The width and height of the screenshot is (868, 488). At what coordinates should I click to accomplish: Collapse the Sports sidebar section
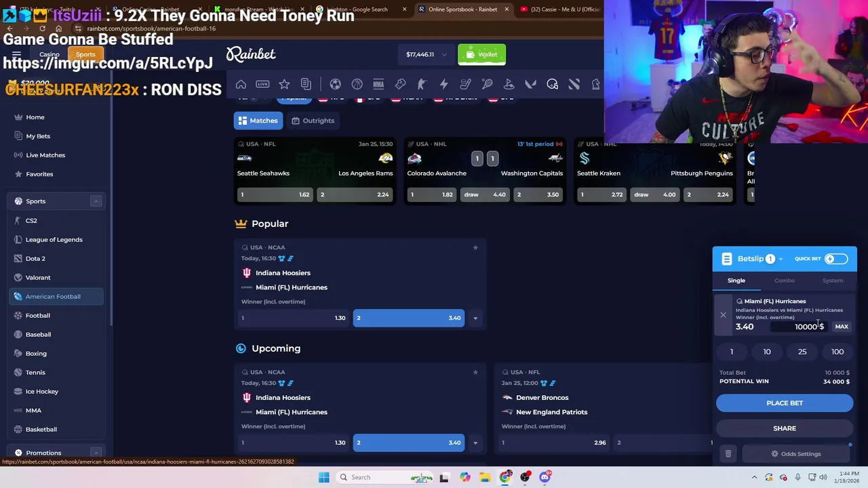coord(96,201)
